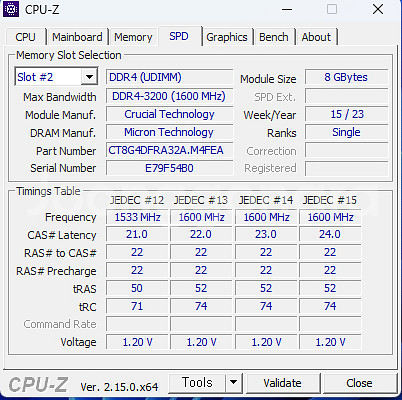The height and width of the screenshot is (400, 402).
Task: Click the 15 / 23 Week/Year value
Action: pyautogui.click(x=346, y=114)
